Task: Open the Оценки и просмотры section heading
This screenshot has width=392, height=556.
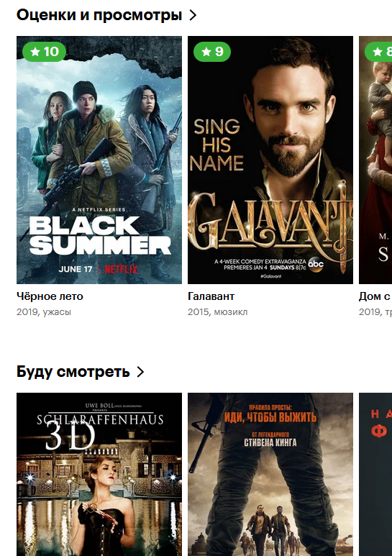Action: 99,15
